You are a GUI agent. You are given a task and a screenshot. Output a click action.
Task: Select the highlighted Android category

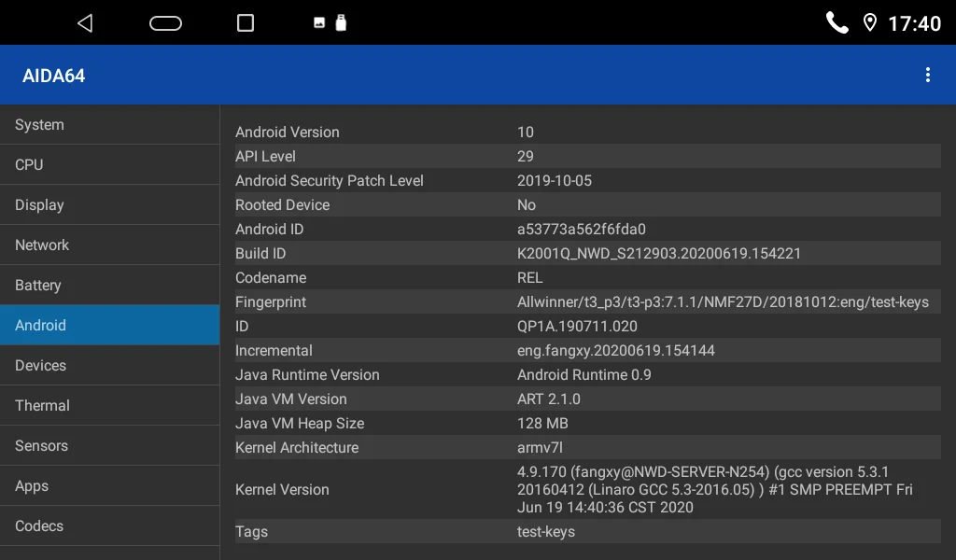point(110,325)
